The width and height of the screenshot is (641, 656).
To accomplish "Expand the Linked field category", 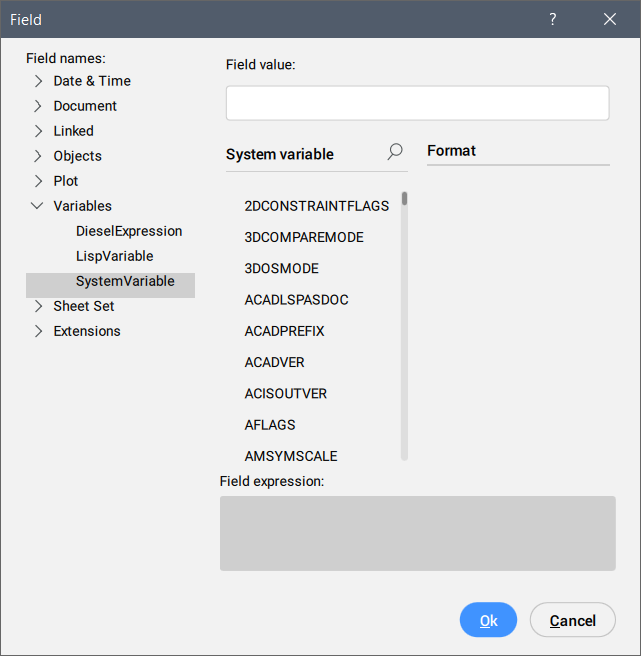I will pos(38,131).
